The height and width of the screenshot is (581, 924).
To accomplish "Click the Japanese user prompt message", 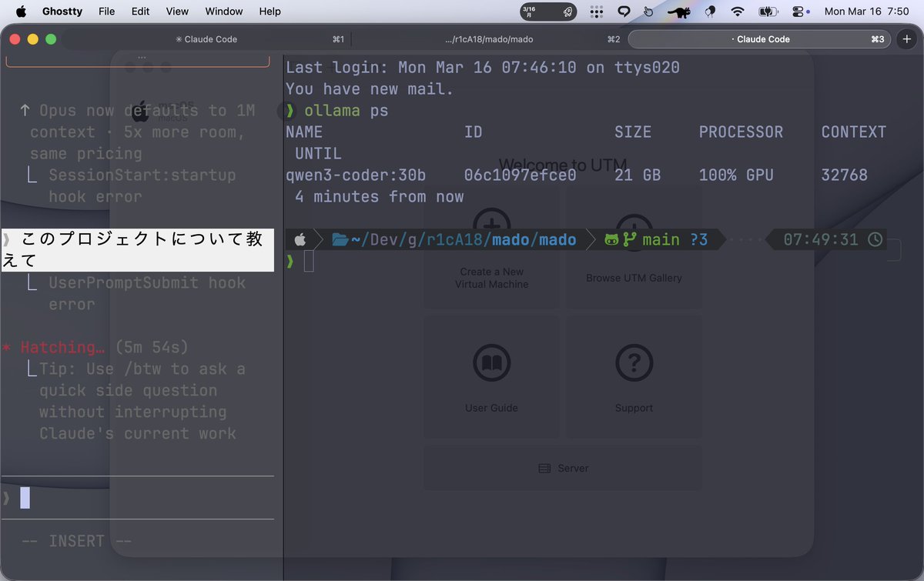I will click(x=137, y=250).
